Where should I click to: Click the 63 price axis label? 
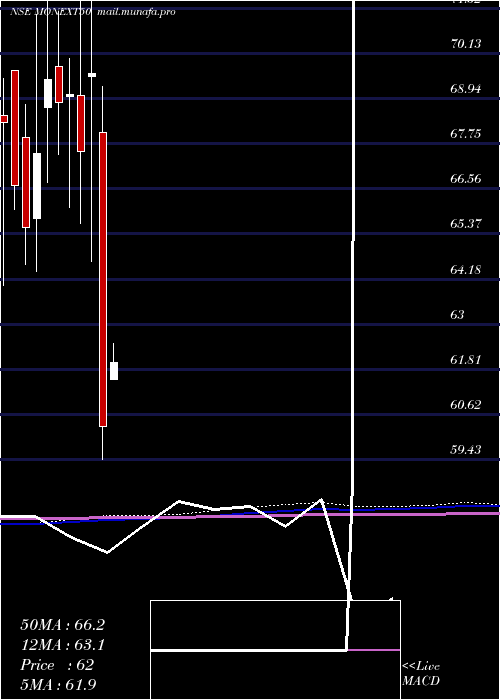(x=458, y=315)
